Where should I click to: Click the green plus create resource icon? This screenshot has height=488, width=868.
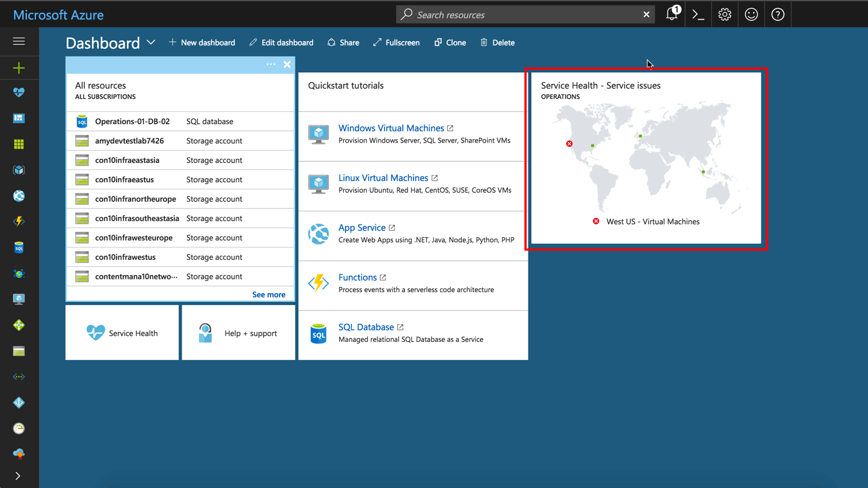click(x=19, y=68)
